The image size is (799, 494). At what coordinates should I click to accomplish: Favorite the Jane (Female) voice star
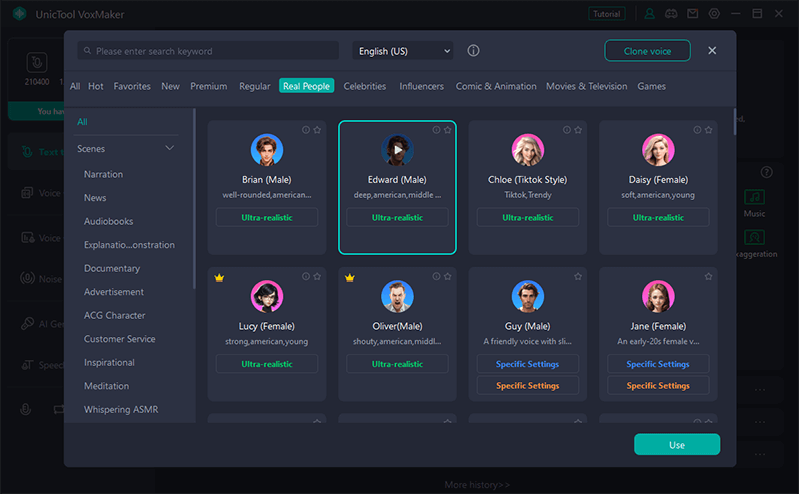coord(708,276)
